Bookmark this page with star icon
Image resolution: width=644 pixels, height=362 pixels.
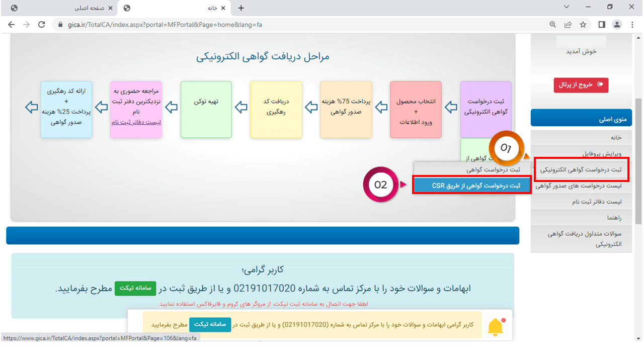583,24
